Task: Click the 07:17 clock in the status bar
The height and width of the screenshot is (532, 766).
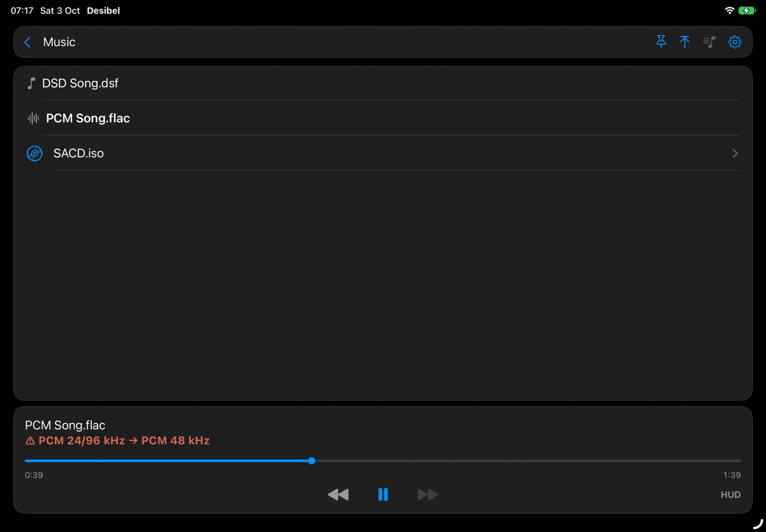Action: [22, 11]
